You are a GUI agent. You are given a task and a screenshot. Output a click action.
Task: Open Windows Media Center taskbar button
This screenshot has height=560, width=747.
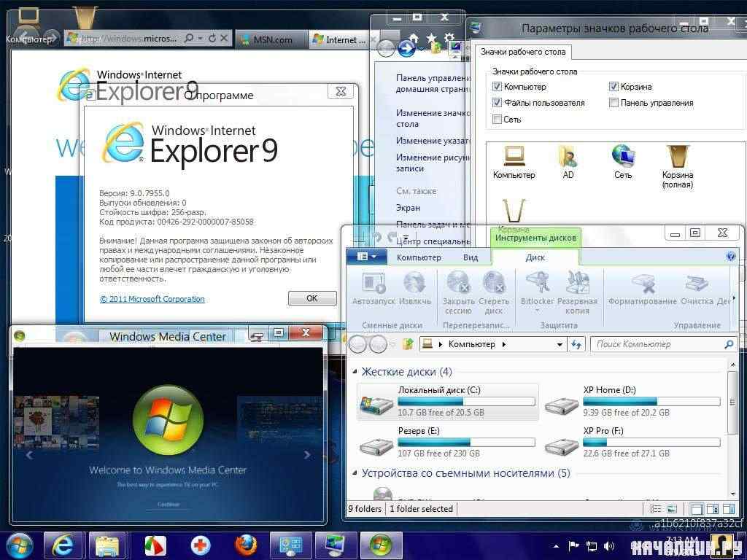tap(381, 545)
